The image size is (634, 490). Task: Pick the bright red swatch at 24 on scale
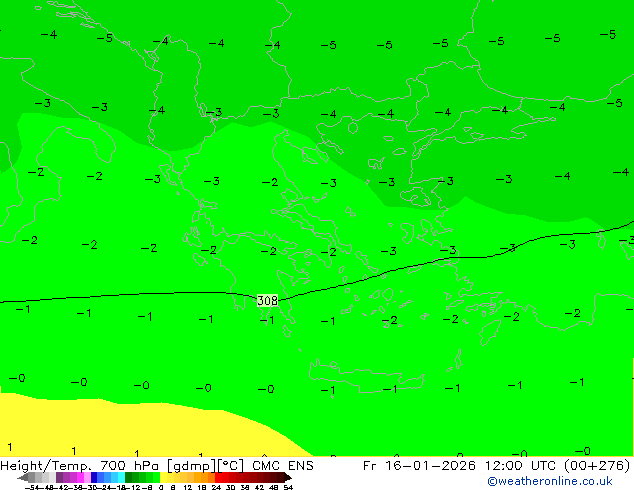pos(218,477)
